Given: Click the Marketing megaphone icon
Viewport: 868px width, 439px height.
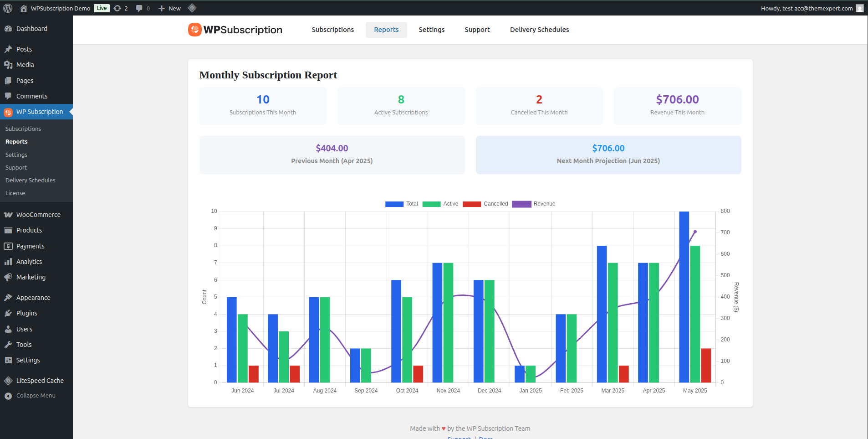Looking at the screenshot, I should tap(8, 277).
